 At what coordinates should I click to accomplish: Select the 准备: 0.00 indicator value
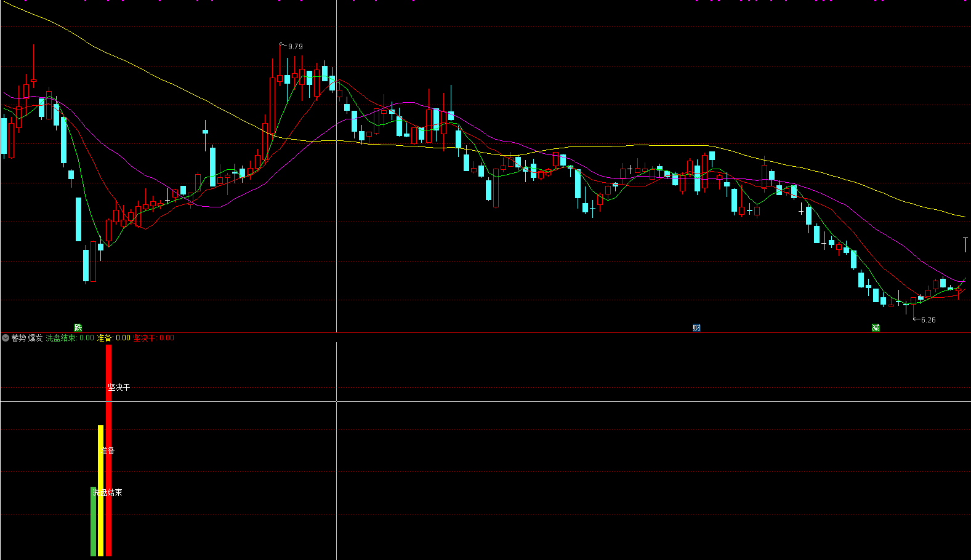114,338
